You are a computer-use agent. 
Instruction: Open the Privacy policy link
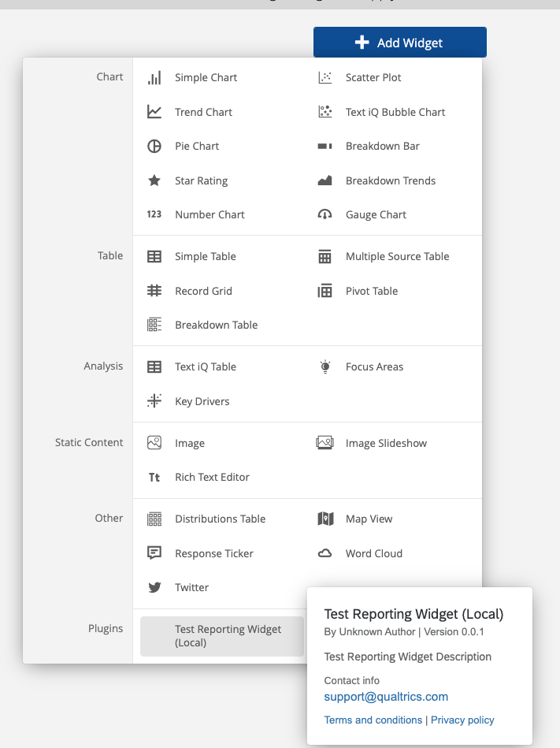click(462, 720)
